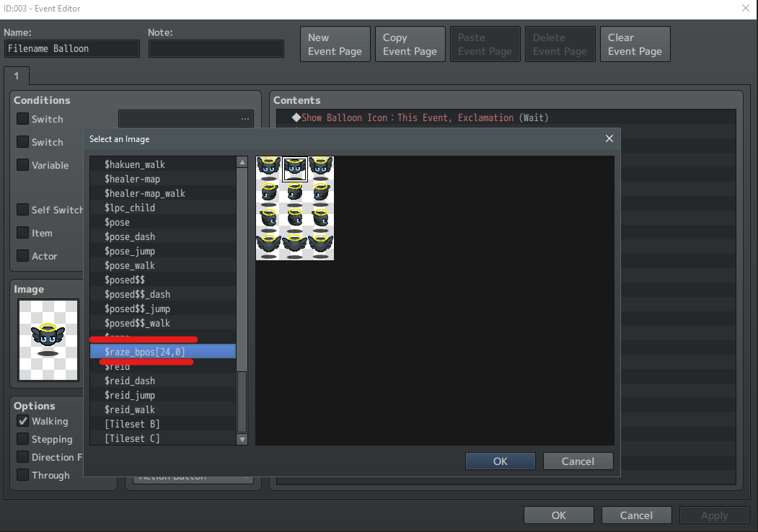Check the Variable condition checkbox
This screenshot has height=532, width=758.
click(x=23, y=165)
